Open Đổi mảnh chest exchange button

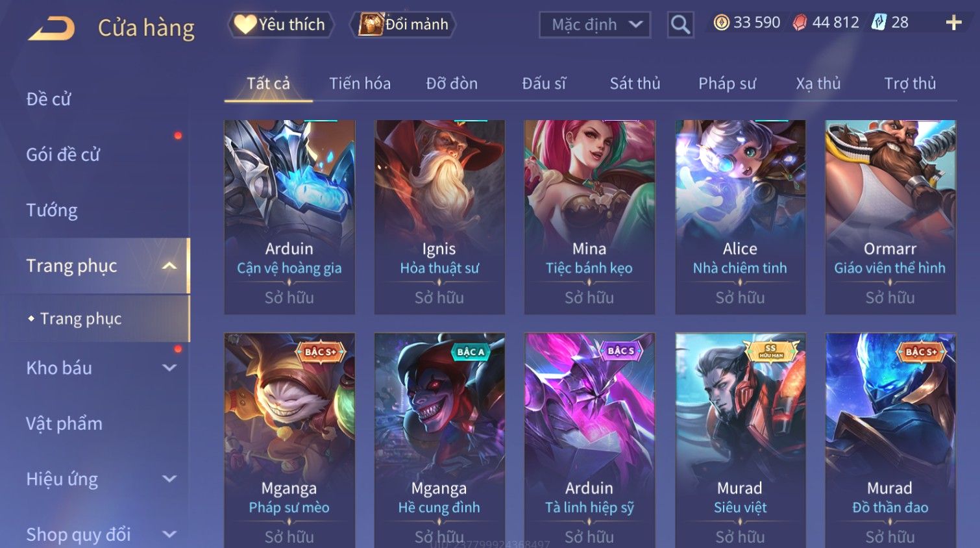(x=402, y=25)
